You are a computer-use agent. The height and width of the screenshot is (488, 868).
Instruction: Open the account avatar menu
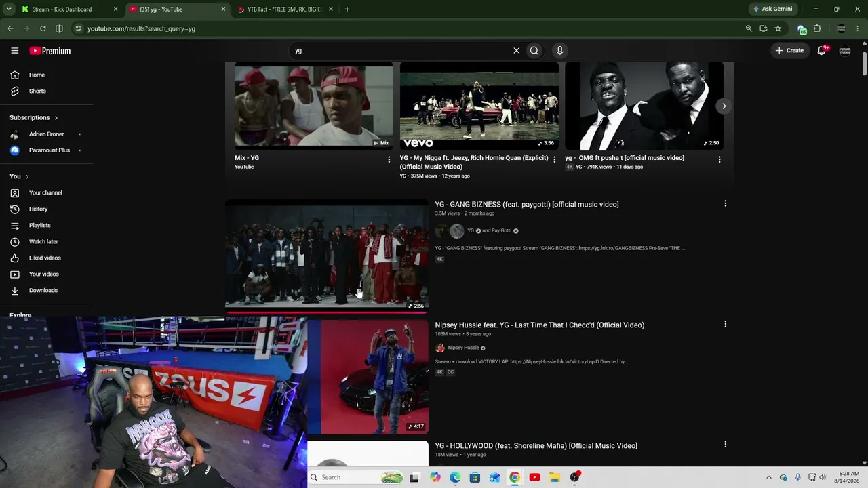pos(845,50)
